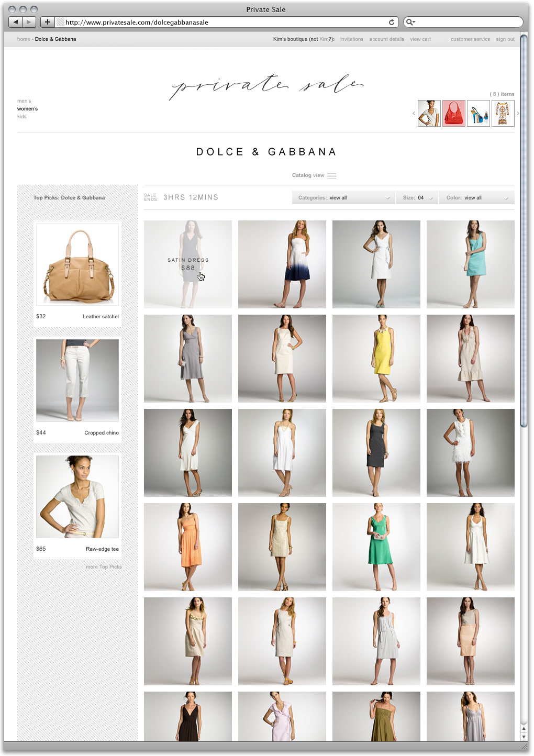This screenshot has height=756, width=534.
Task: Click the browser forward arrow button
Action: click(x=29, y=22)
